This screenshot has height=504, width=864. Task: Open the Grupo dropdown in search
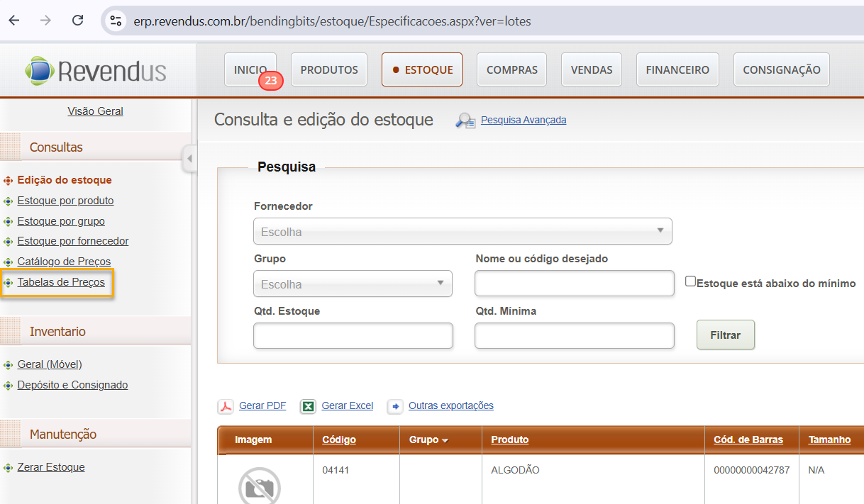[x=353, y=284]
